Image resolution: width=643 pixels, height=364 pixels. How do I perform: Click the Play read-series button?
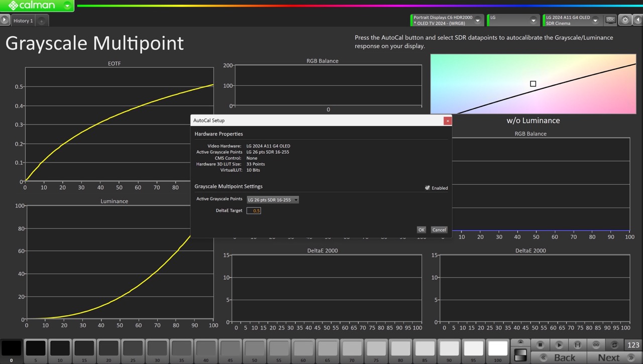click(559, 345)
